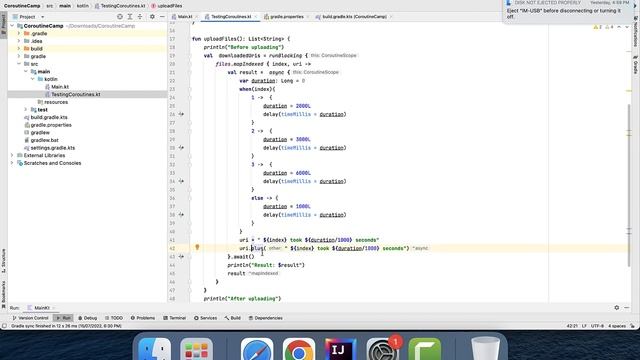Click 4 spaces indent in status bar
This screenshot has width=640, height=360.
click(x=616, y=326)
